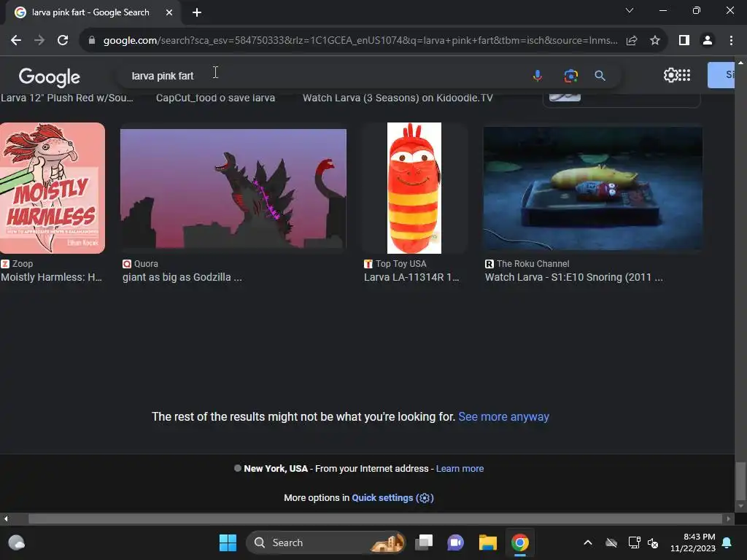Open network tray icon
The image size is (747, 560).
coord(634,542)
